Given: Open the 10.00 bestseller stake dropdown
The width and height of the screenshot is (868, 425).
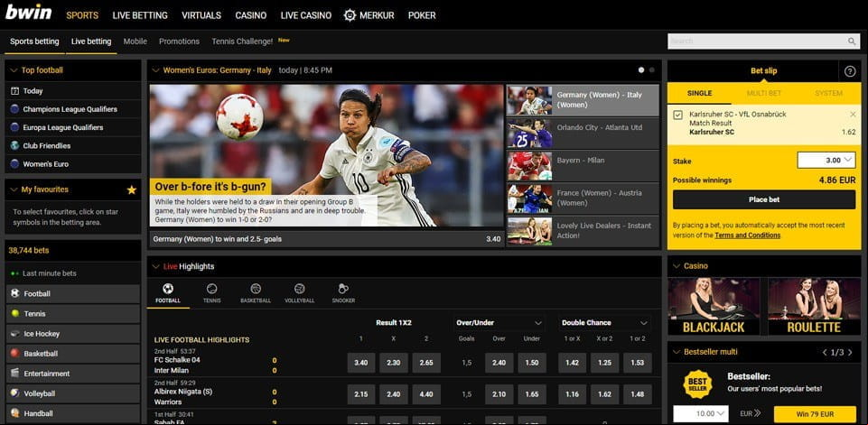Looking at the screenshot, I should coord(701,413).
